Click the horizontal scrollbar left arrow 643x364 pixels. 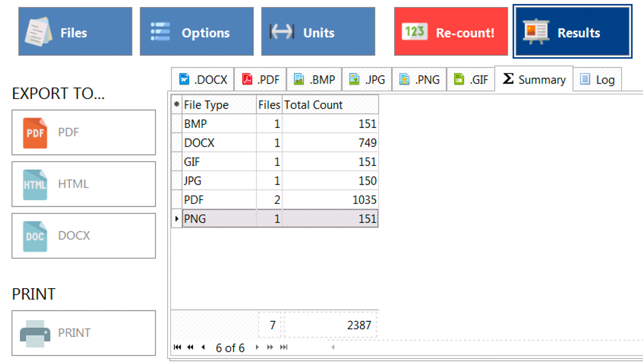[x=332, y=347]
